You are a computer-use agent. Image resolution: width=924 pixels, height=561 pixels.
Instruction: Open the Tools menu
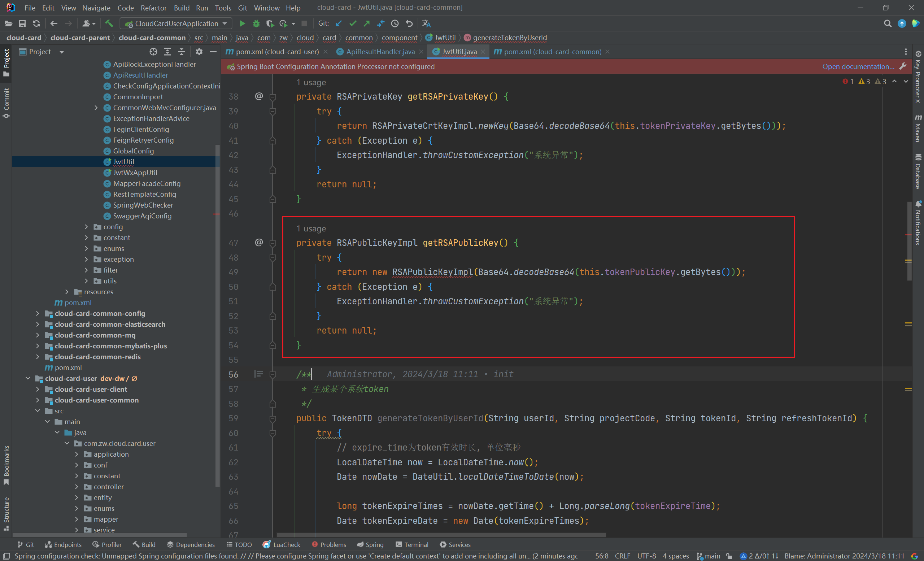pos(223,8)
